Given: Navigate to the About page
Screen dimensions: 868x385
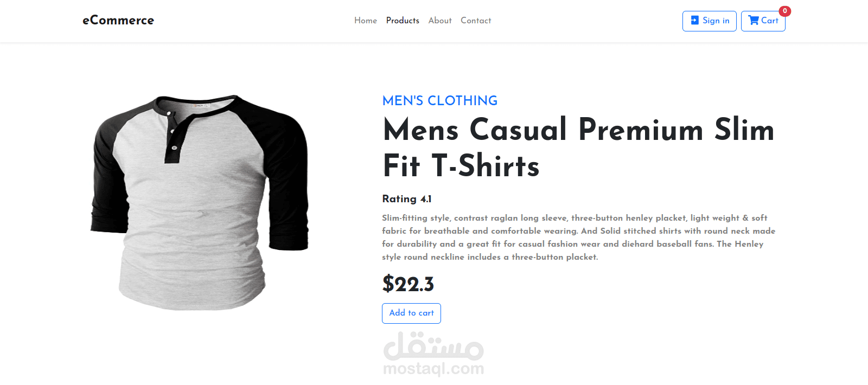Looking at the screenshot, I should [440, 21].
